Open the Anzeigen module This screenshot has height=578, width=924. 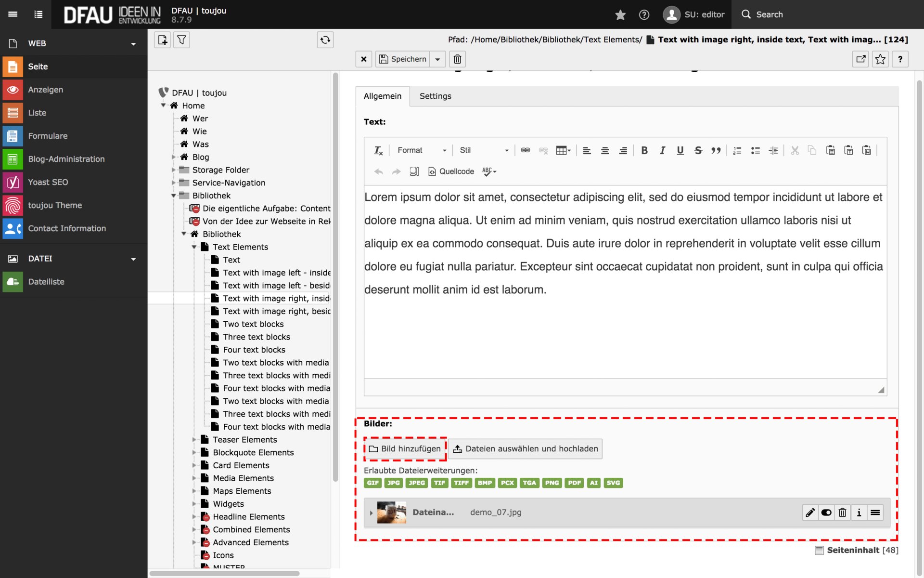pyautogui.click(x=74, y=90)
